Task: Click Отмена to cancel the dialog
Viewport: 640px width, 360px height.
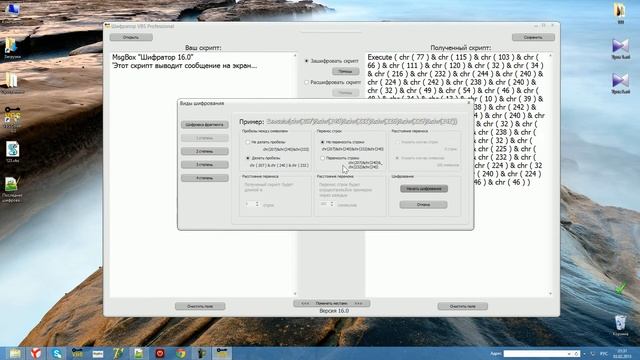Action: (x=424, y=204)
